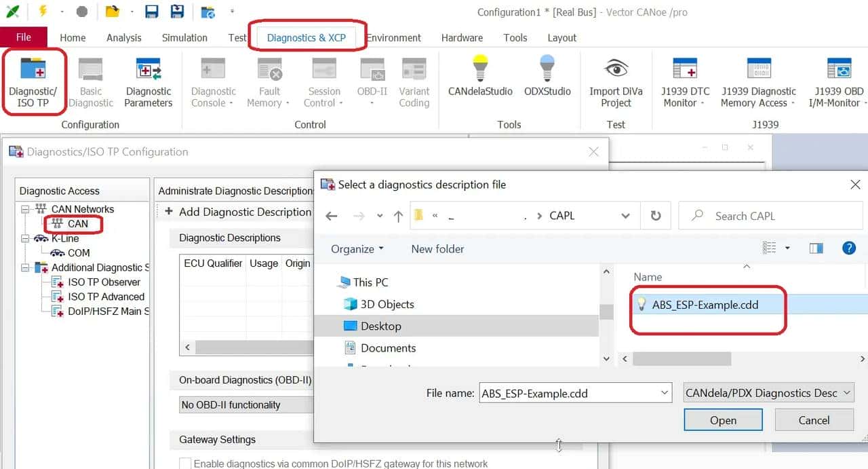Open the view options dropdown arrow
Viewport: 868px width, 469px height.
[x=787, y=248]
